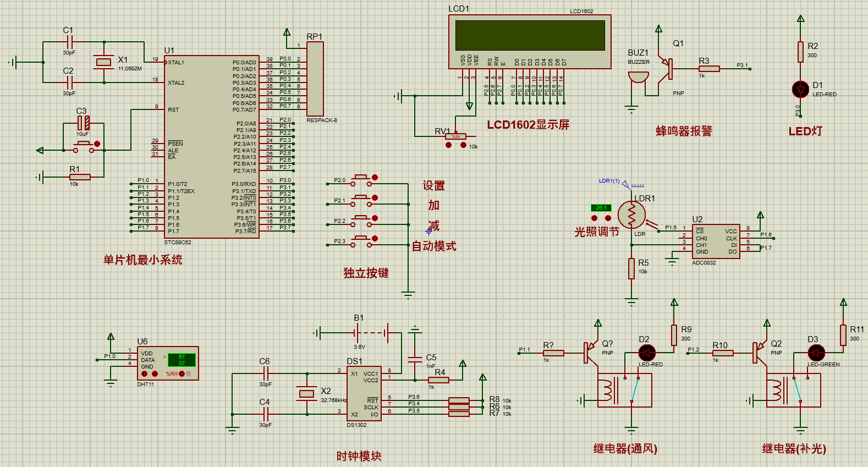Click the 光照调节 label
Image resolution: width=868 pixels, height=467 pixels.
tap(597, 232)
